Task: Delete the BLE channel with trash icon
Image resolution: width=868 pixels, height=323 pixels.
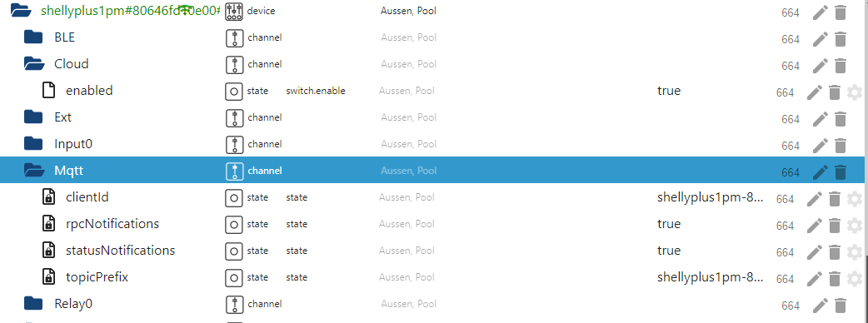Action: (841, 39)
